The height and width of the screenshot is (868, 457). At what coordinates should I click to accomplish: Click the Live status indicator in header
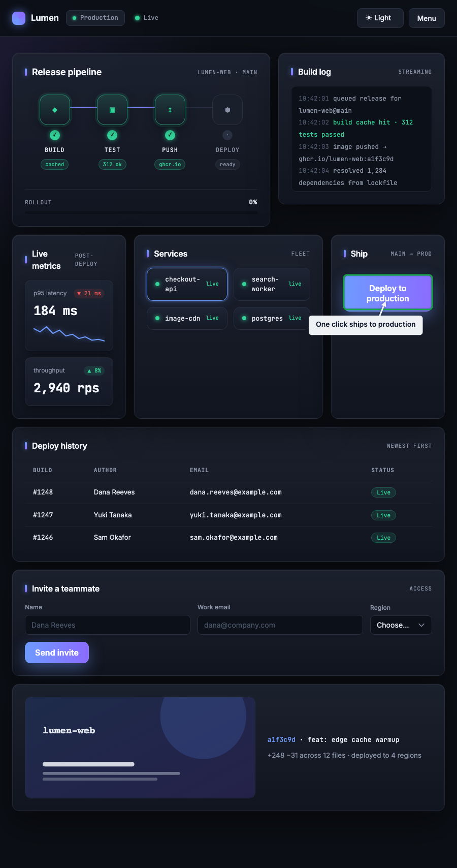pos(147,18)
